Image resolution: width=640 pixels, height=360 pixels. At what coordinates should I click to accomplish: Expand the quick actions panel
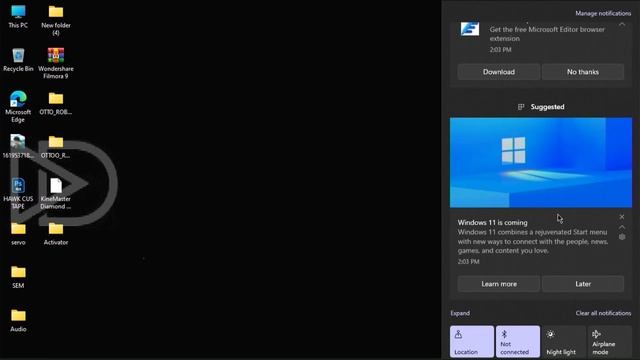460,313
